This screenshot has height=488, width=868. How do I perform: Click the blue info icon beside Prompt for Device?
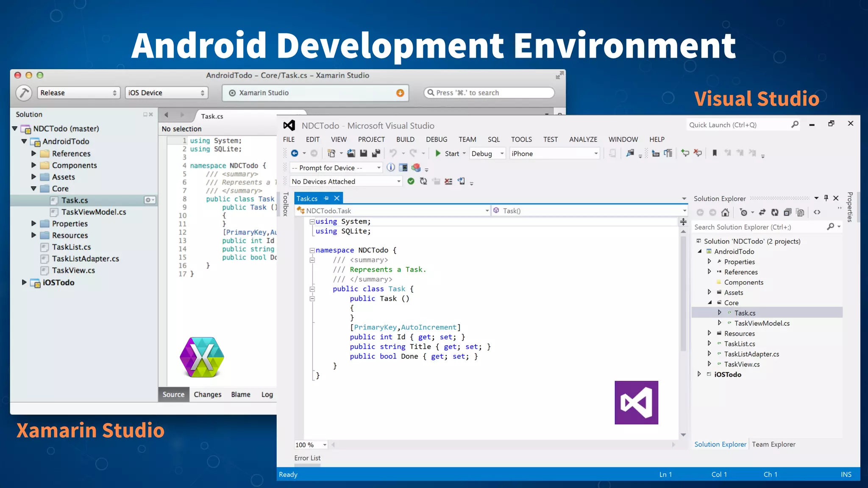391,167
